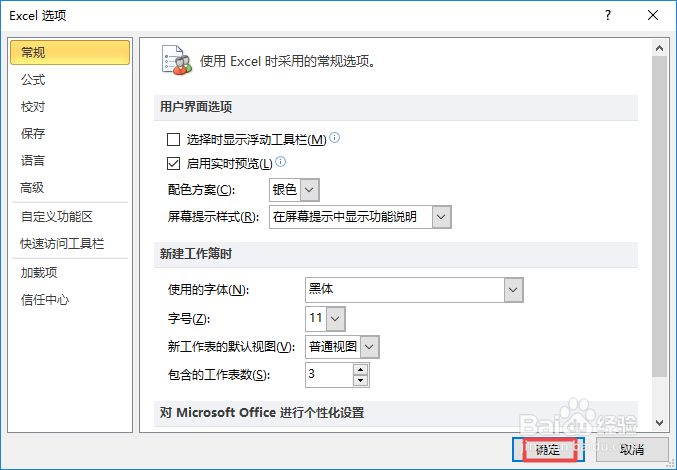677x470 pixels.
Task: Click the vertical scrollbar thumb
Action: (x=659, y=216)
